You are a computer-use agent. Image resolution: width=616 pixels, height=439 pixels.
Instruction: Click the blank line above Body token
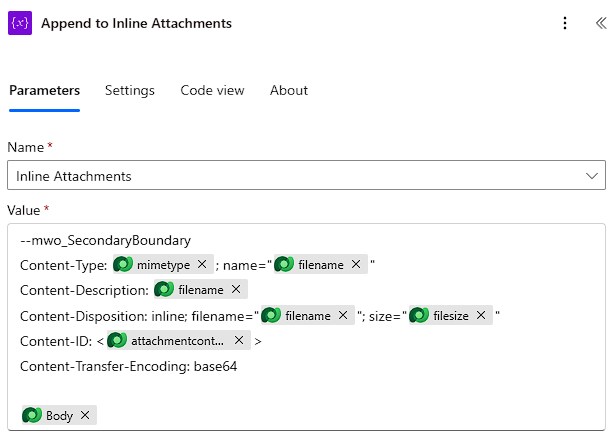tap(306, 391)
